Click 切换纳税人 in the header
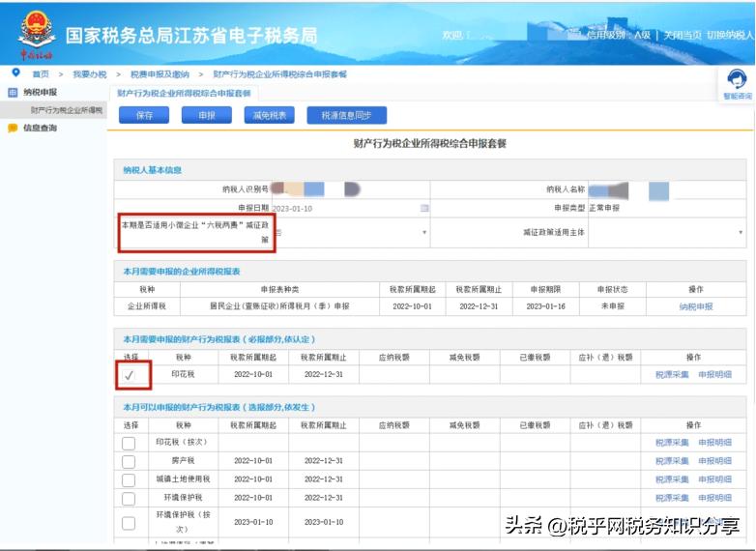Viewport: 756px width, 551px height. [730, 35]
